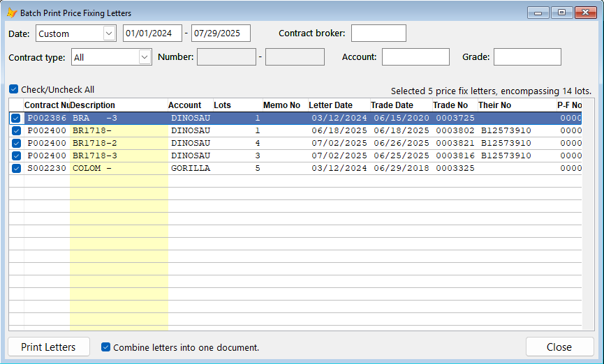Click description cell BR1718-3
The width and height of the screenshot is (604, 364).
pyautogui.click(x=119, y=156)
